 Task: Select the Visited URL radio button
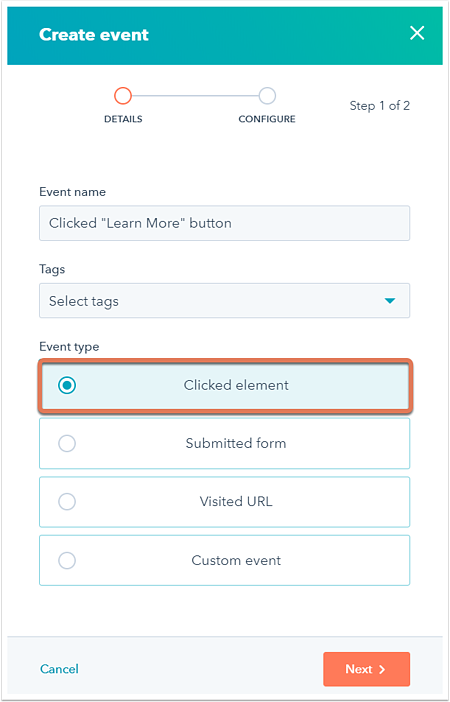[x=67, y=502]
